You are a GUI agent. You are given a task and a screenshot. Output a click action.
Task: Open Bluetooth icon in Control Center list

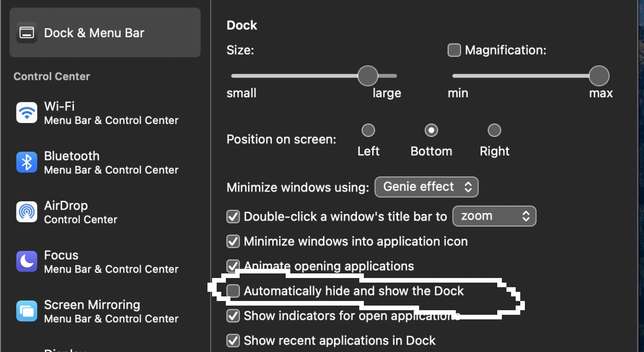point(27,162)
